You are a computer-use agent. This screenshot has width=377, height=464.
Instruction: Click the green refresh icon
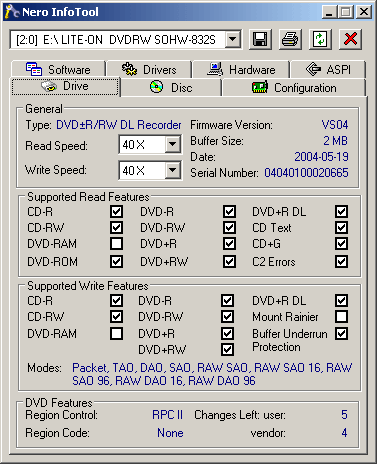pyautogui.click(x=320, y=39)
